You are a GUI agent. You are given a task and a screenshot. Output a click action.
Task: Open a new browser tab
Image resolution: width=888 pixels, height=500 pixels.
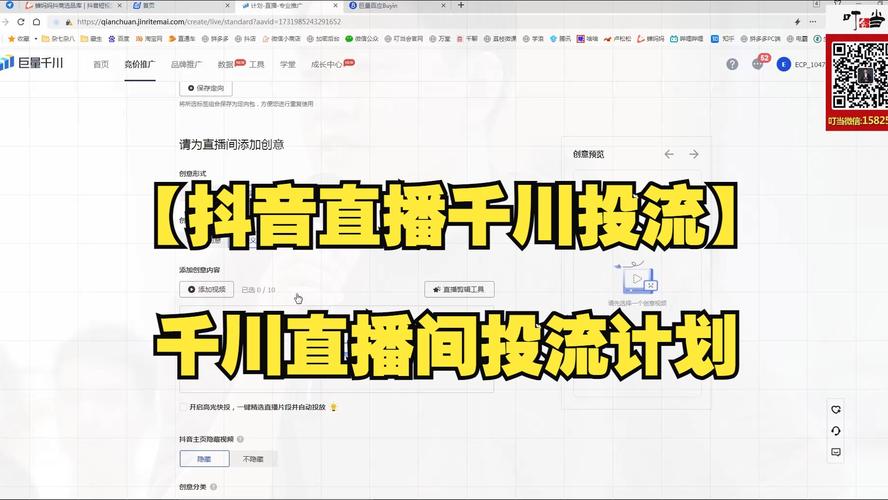tap(461, 5)
